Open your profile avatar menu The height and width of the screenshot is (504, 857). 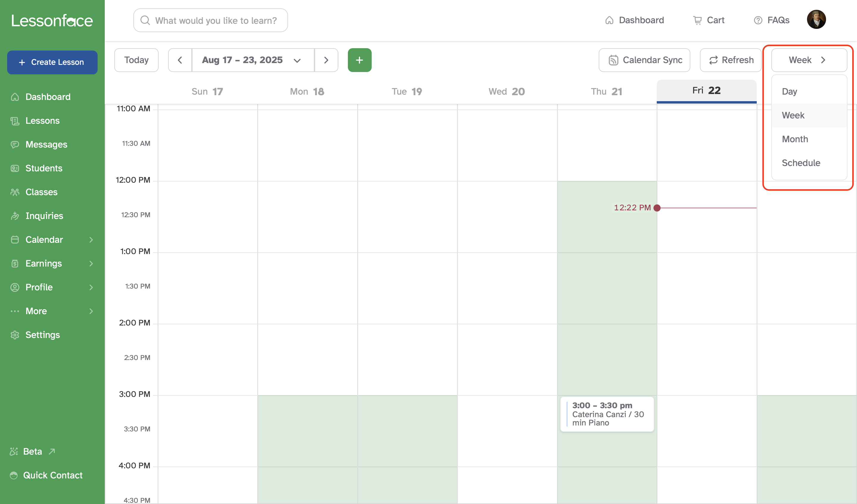pos(817,19)
